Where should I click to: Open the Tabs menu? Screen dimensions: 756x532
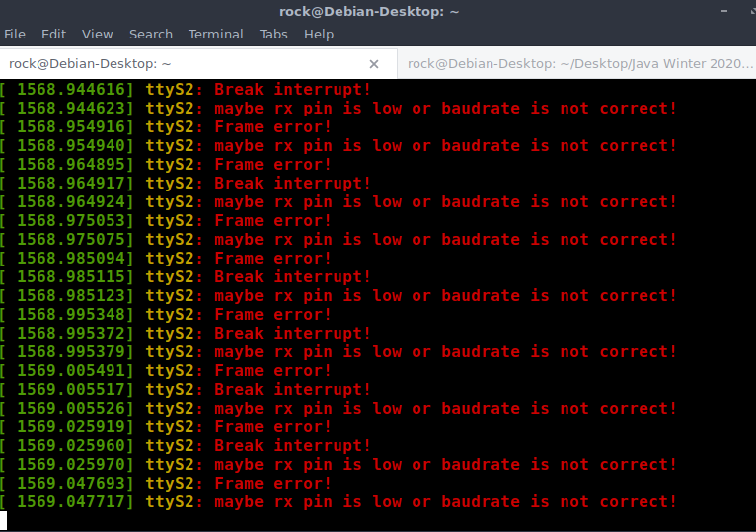click(273, 34)
